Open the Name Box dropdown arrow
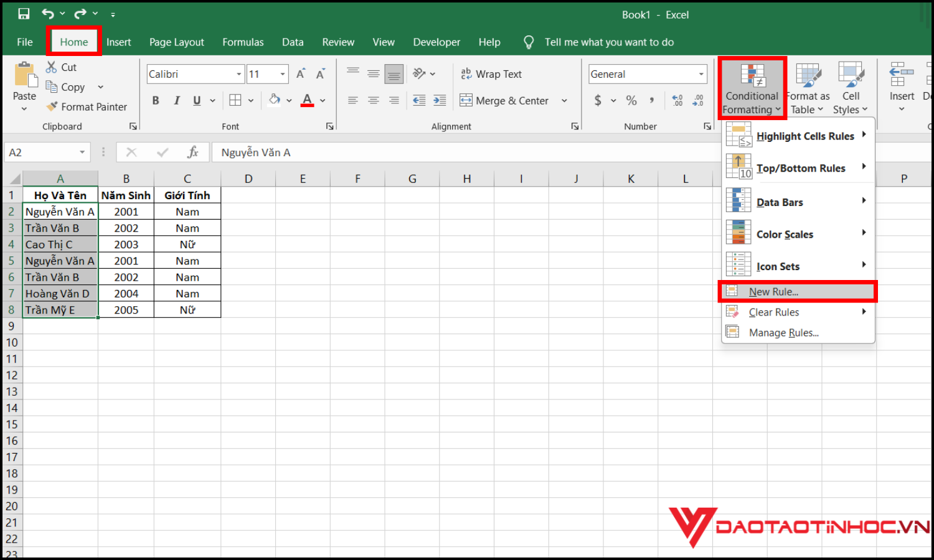 (82, 152)
